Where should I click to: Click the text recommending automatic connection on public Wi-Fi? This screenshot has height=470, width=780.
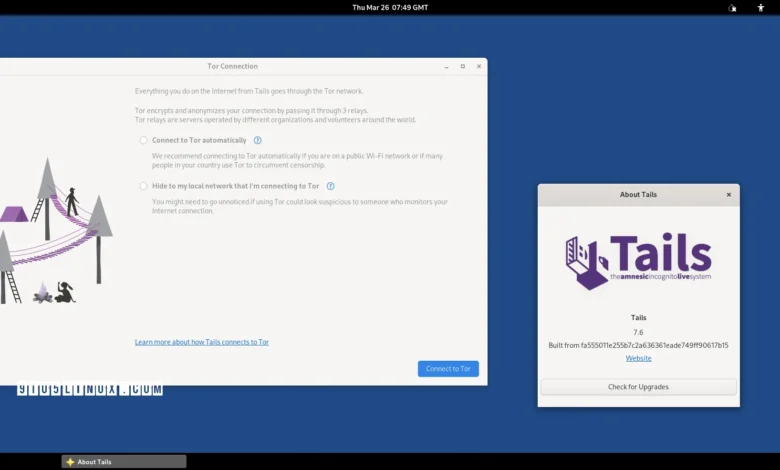297,160
